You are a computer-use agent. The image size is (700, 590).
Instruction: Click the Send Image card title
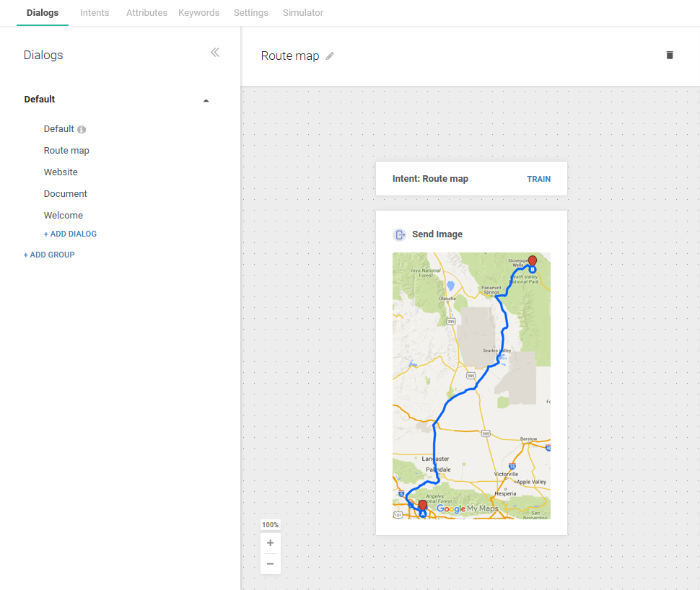pyautogui.click(x=437, y=234)
